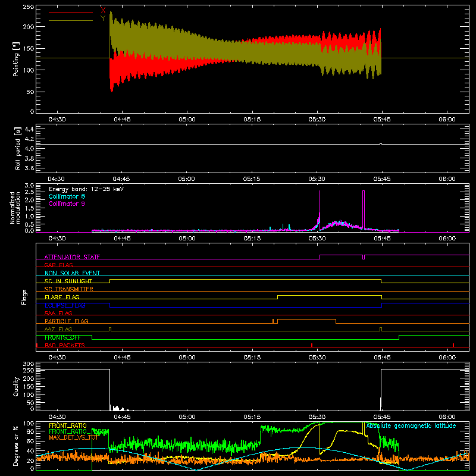
Task: Click the cyan Collimator 8 legend label
Action: coord(67,196)
